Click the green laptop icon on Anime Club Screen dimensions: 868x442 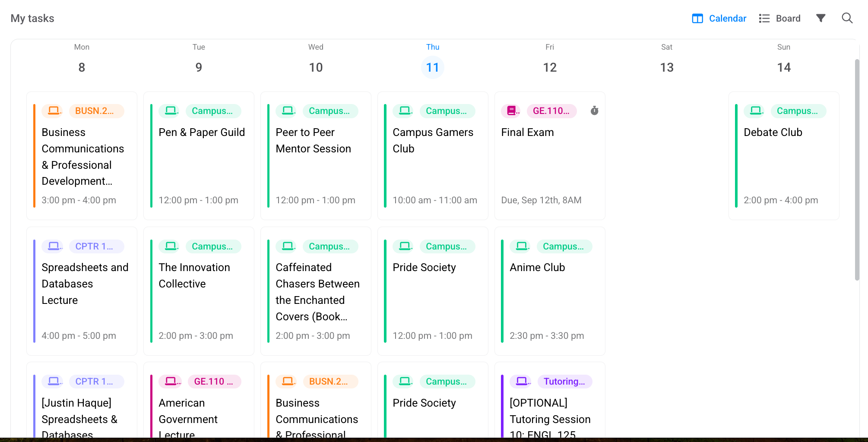[521, 246]
